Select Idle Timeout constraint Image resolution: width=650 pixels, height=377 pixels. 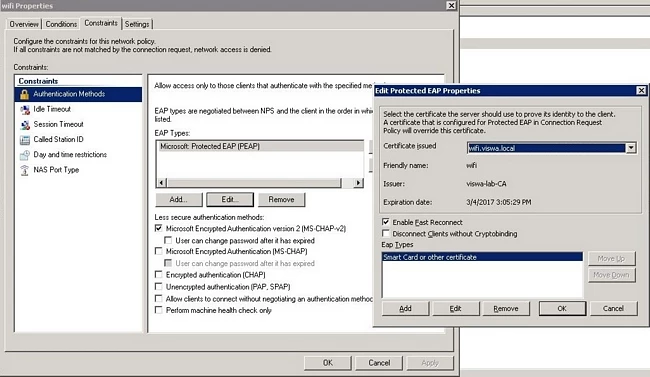pyautogui.click(x=52, y=109)
